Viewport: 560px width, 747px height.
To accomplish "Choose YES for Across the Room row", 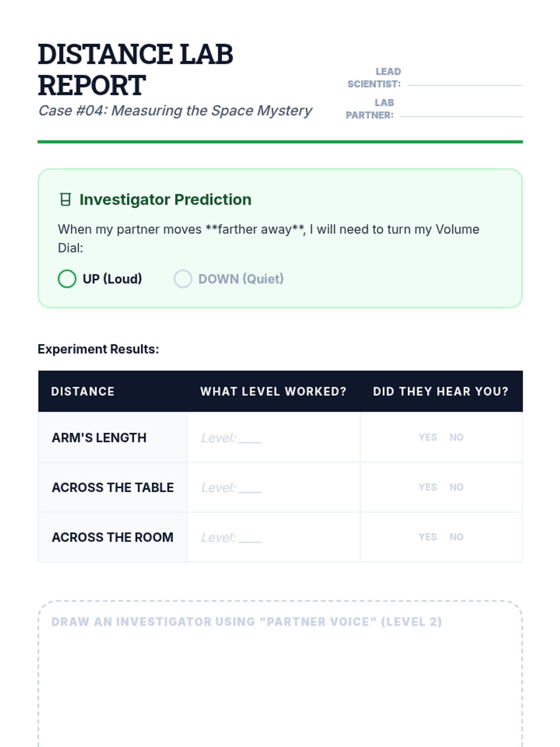I will 427,537.
